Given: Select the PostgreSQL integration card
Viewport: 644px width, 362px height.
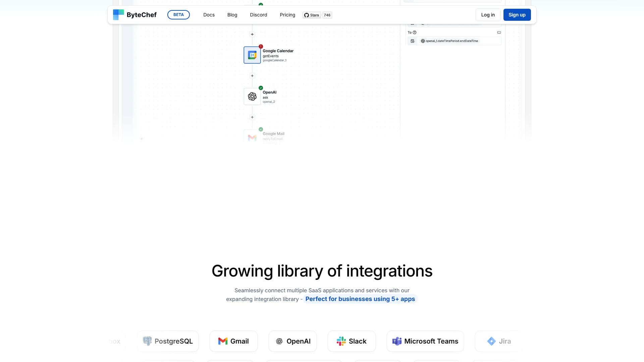Looking at the screenshot, I should (168, 341).
